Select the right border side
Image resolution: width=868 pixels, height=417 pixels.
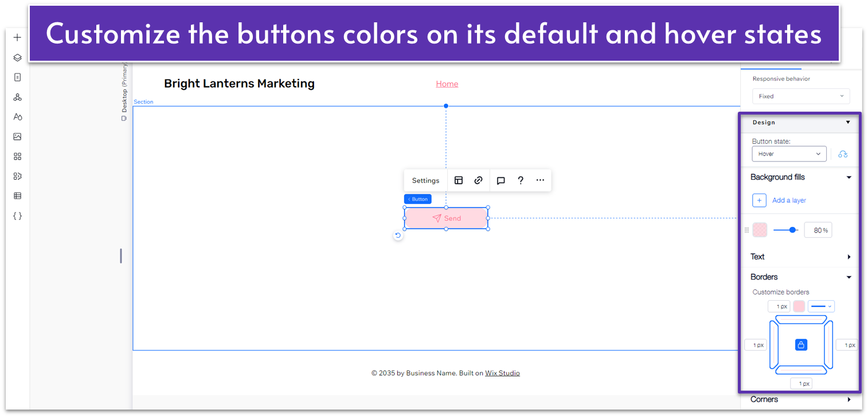(x=828, y=345)
